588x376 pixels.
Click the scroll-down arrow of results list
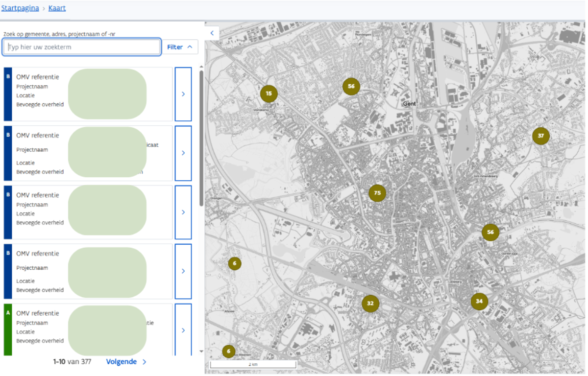pos(201,351)
